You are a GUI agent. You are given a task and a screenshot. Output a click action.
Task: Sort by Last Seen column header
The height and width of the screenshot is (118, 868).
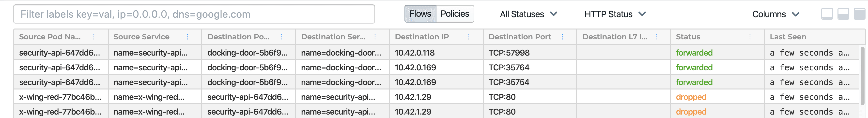coord(788,37)
